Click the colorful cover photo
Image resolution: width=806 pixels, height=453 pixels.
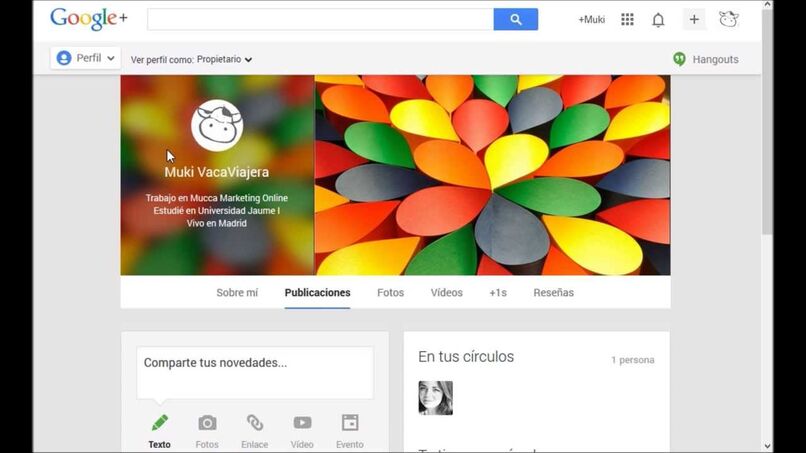point(492,175)
